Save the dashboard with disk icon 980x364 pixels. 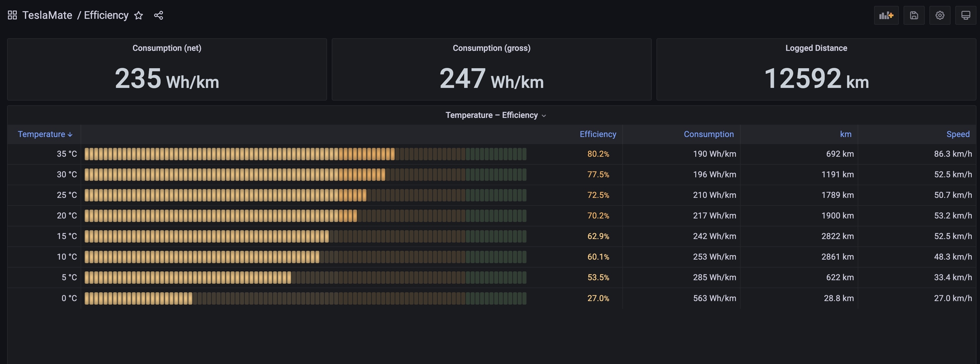[x=914, y=16]
